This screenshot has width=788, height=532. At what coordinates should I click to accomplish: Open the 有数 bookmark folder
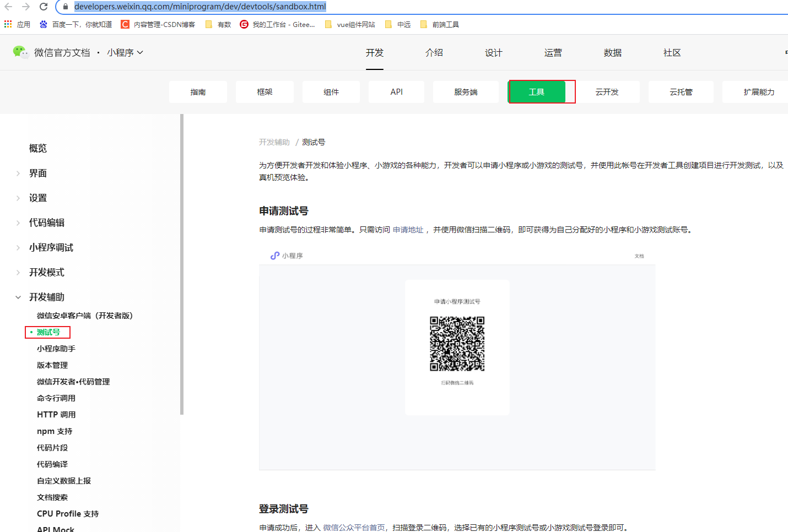pyautogui.click(x=218, y=24)
